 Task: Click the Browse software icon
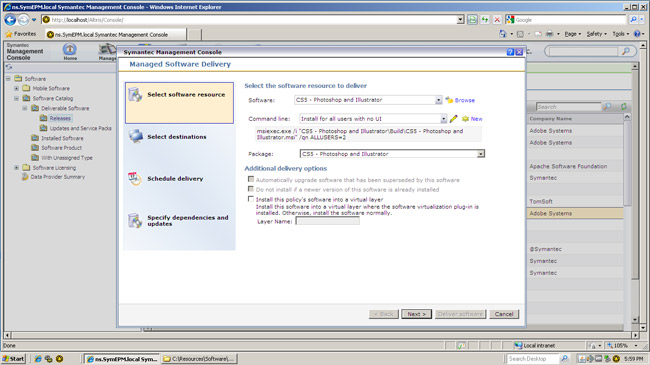point(449,100)
